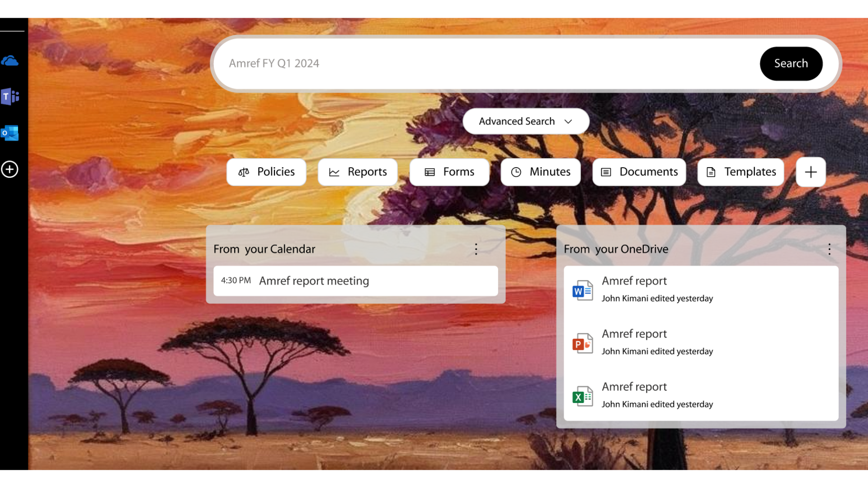The image size is (868, 488).
Task: Open the Documents section
Action: click(639, 172)
